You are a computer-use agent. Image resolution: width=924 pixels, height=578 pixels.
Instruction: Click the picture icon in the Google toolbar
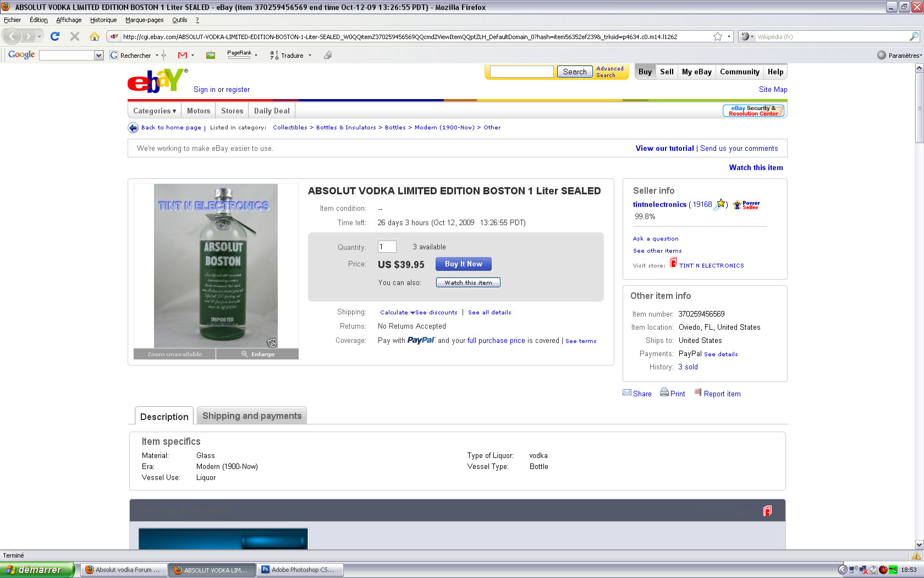tap(211, 55)
